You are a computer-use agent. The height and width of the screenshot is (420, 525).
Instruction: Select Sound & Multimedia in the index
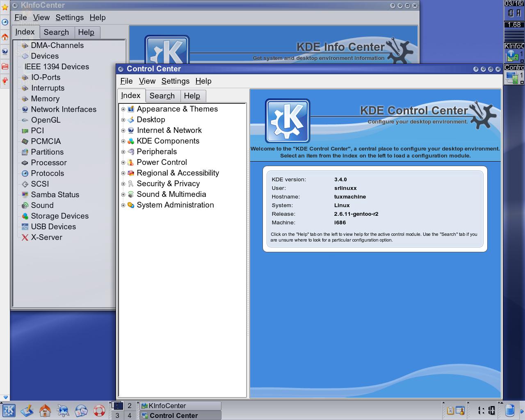(171, 194)
